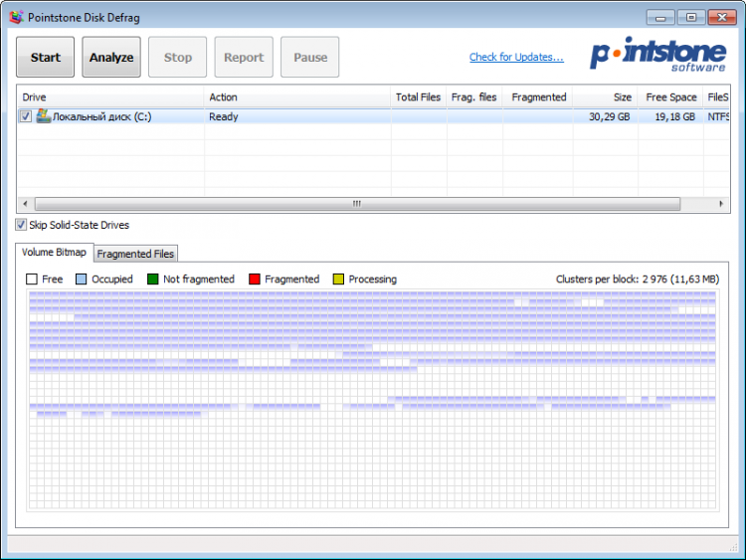Open the Check for Updates link
Image resolution: width=746 pixels, height=560 pixels.
[516, 57]
